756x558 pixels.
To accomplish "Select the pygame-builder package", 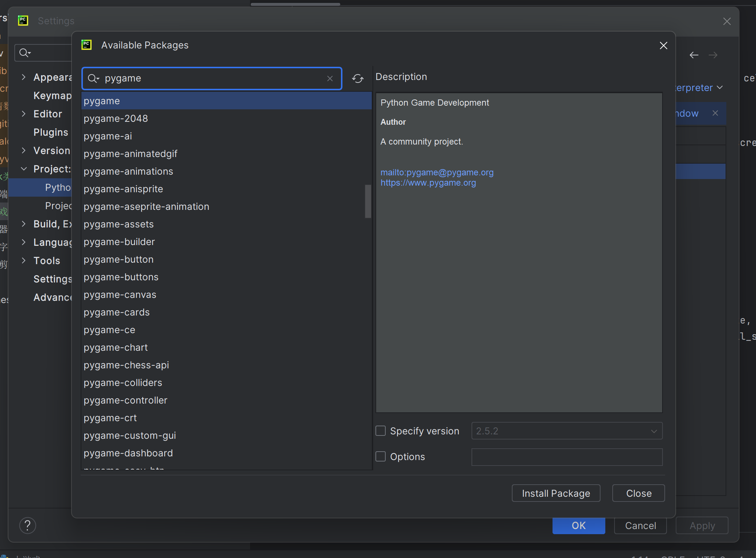I will pos(226,242).
